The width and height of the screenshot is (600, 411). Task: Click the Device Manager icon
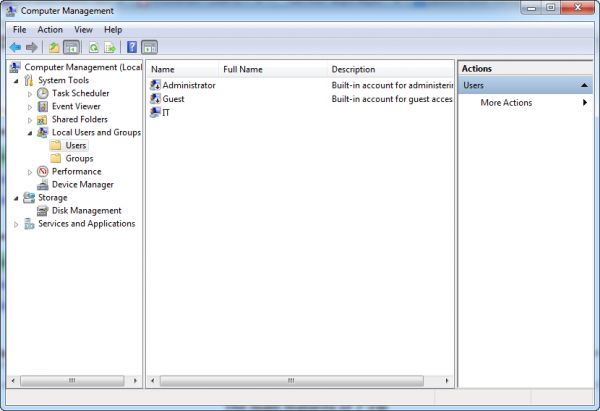[x=42, y=185]
